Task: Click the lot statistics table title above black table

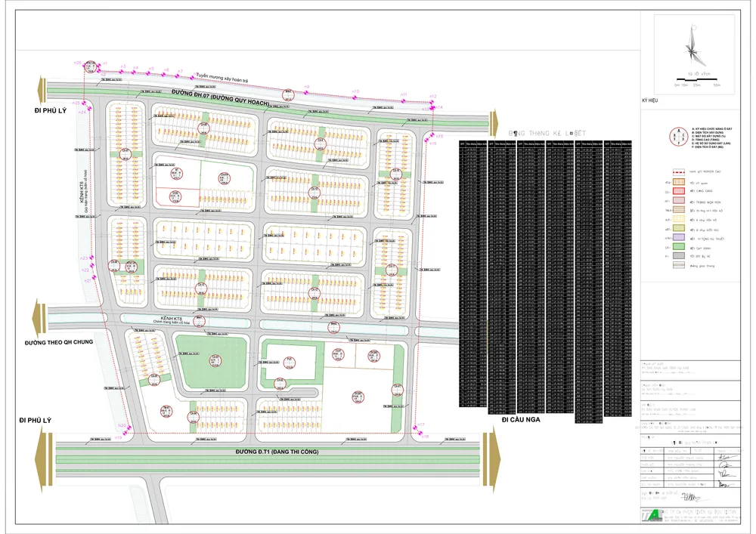Action: click(x=547, y=134)
